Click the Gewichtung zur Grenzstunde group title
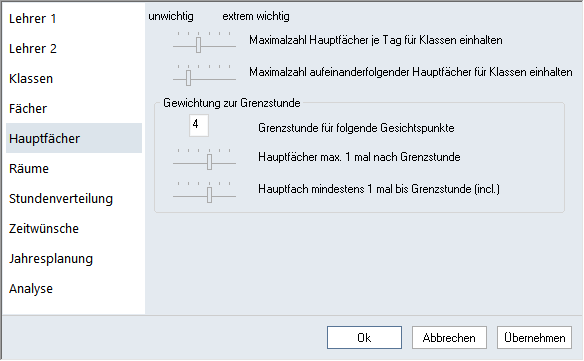Viewport: 584px width, 361px height. 232,103
